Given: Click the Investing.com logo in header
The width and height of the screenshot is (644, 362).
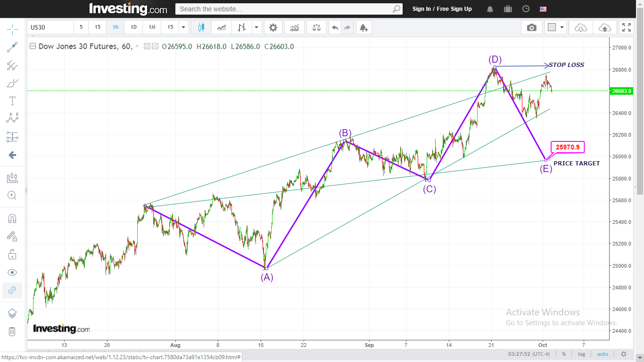Looking at the screenshot, I should click(128, 9).
